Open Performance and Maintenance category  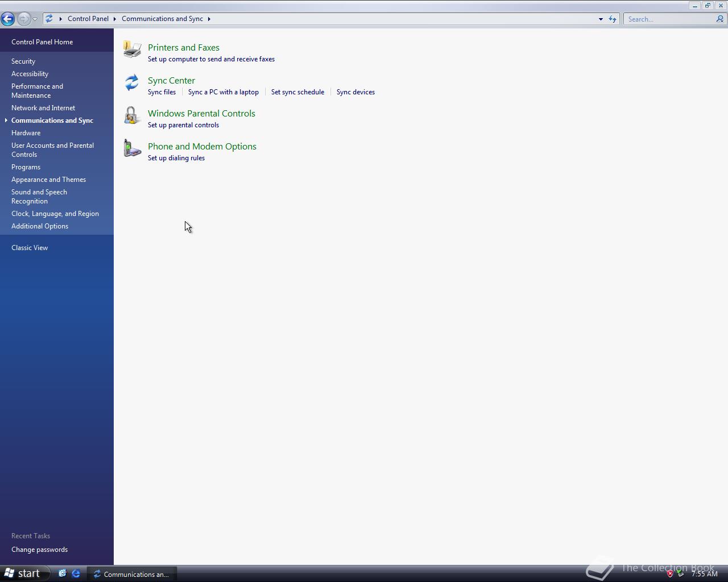pos(37,91)
